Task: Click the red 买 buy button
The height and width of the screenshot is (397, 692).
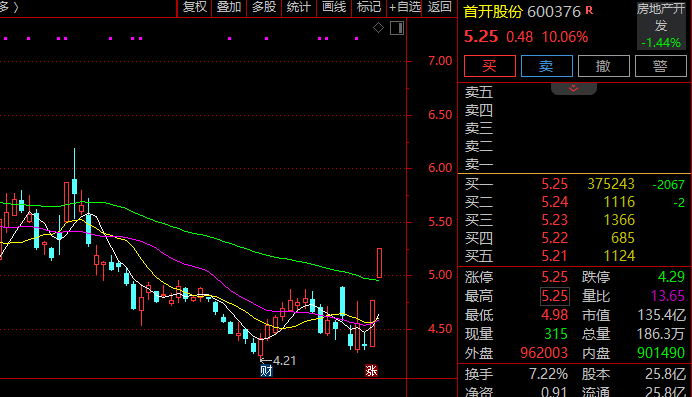Action: [x=490, y=66]
